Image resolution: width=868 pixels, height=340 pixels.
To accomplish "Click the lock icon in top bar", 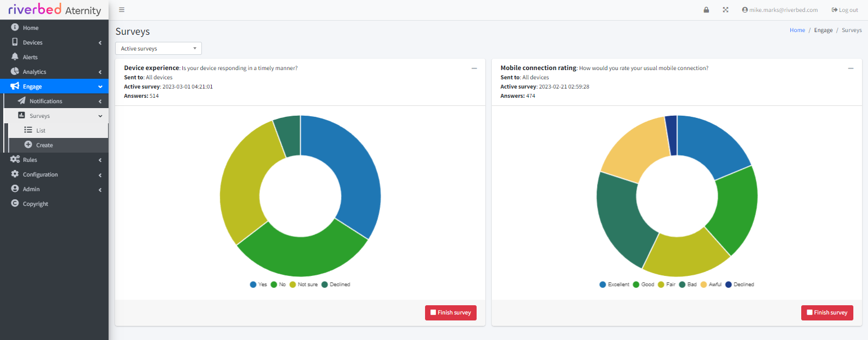I will 706,10.
